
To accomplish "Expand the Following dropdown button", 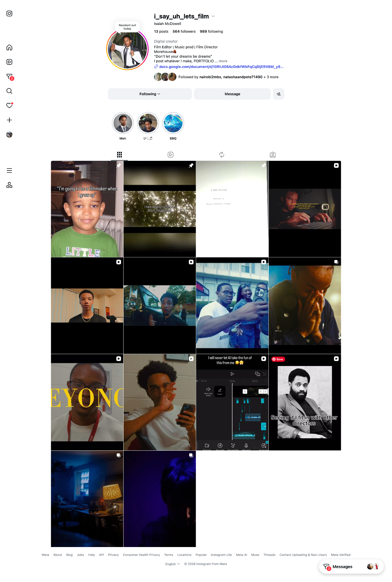I will (x=150, y=94).
